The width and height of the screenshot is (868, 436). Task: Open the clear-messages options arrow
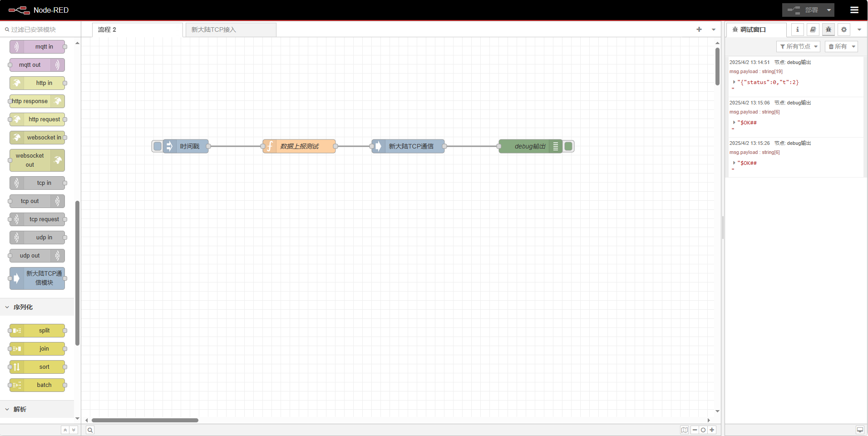point(853,46)
